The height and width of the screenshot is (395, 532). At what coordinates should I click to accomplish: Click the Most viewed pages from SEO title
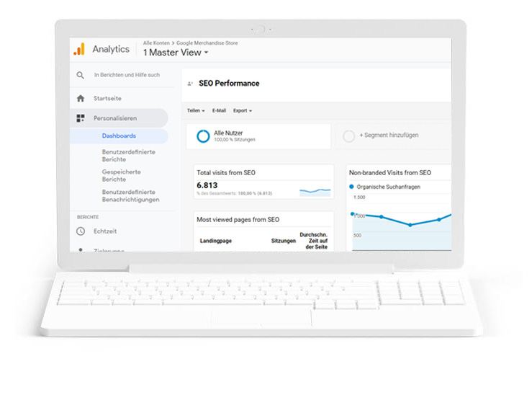point(238,220)
